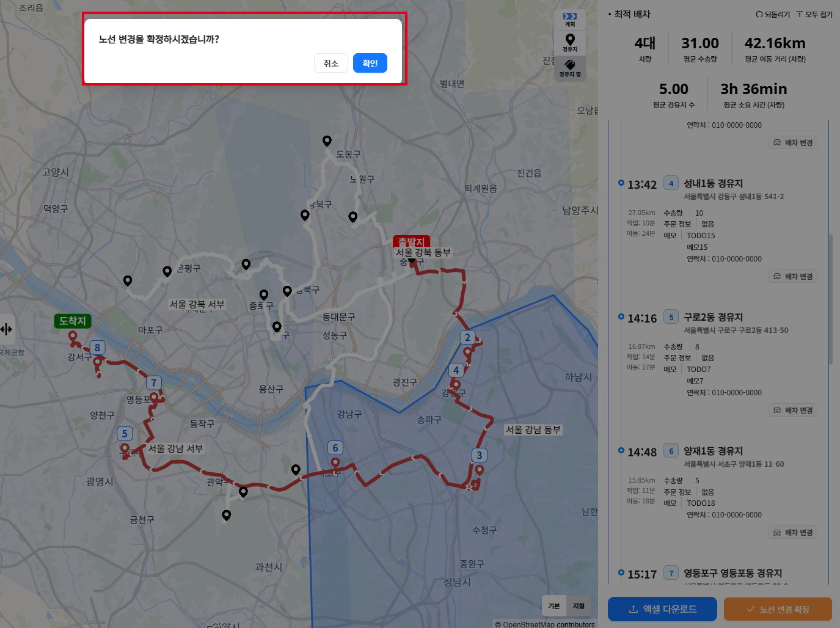Image resolution: width=840 pixels, height=628 pixels.
Task: Click the black pin above the 종로구 label
Action: (263, 295)
